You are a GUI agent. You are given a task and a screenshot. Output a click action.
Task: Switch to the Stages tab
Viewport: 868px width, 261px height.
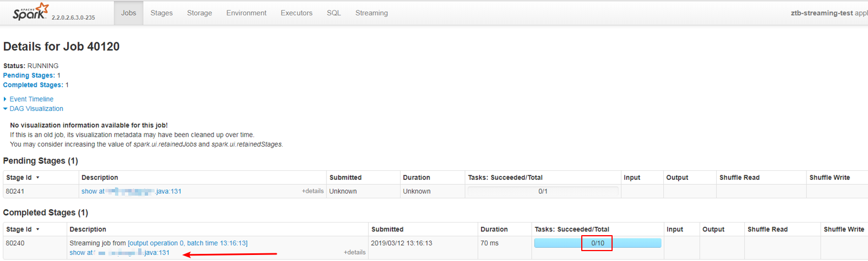[x=161, y=13]
